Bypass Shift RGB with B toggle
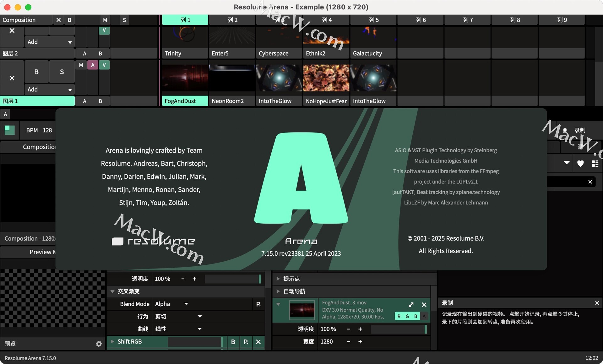This screenshot has width=603, height=364. [x=233, y=342]
